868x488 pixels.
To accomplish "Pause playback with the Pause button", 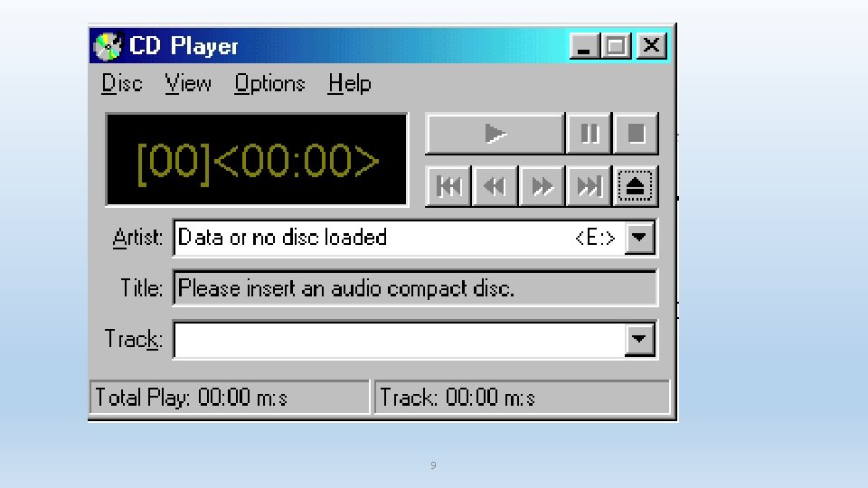I will [x=589, y=134].
